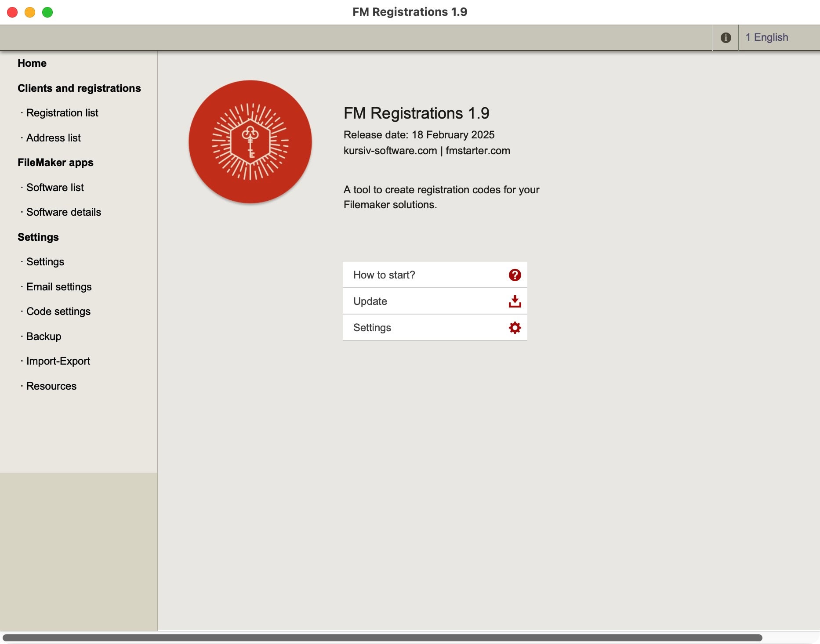This screenshot has height=644, width=820.
Task: Open Registration list from sidebar
Action: point(62,113)
